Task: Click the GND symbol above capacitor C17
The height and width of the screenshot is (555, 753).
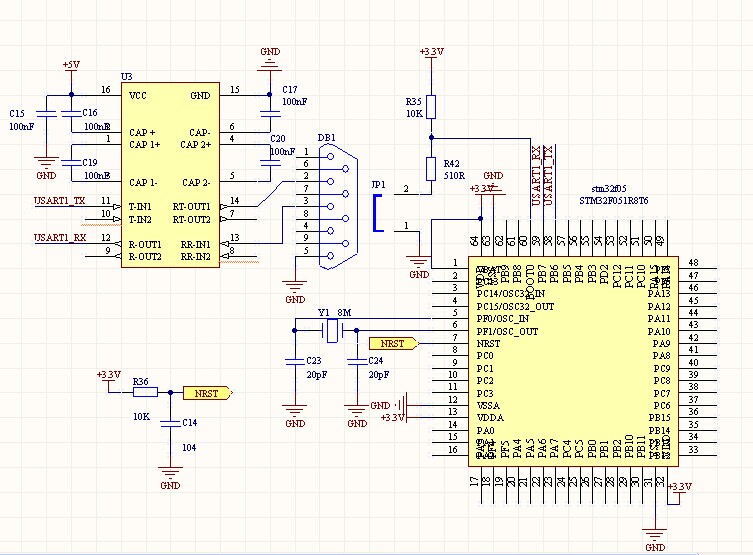Action: tap(270, 59)
